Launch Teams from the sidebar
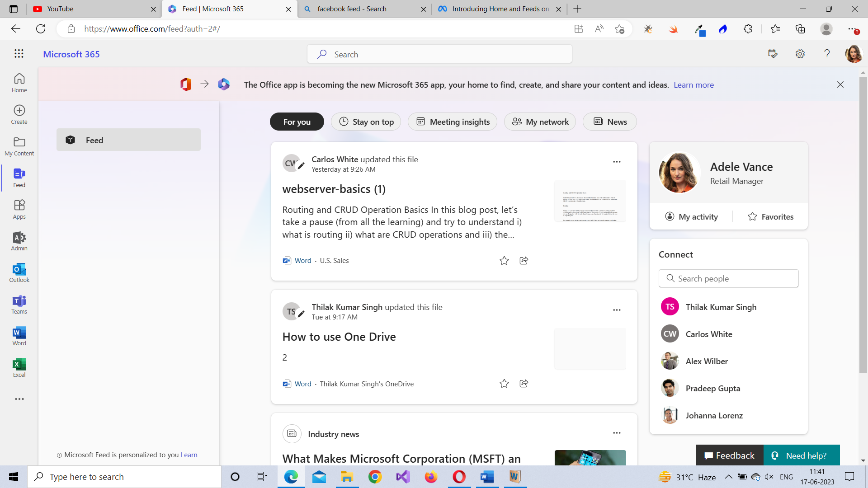Screen dimensions: 868x488 point(19,304)
